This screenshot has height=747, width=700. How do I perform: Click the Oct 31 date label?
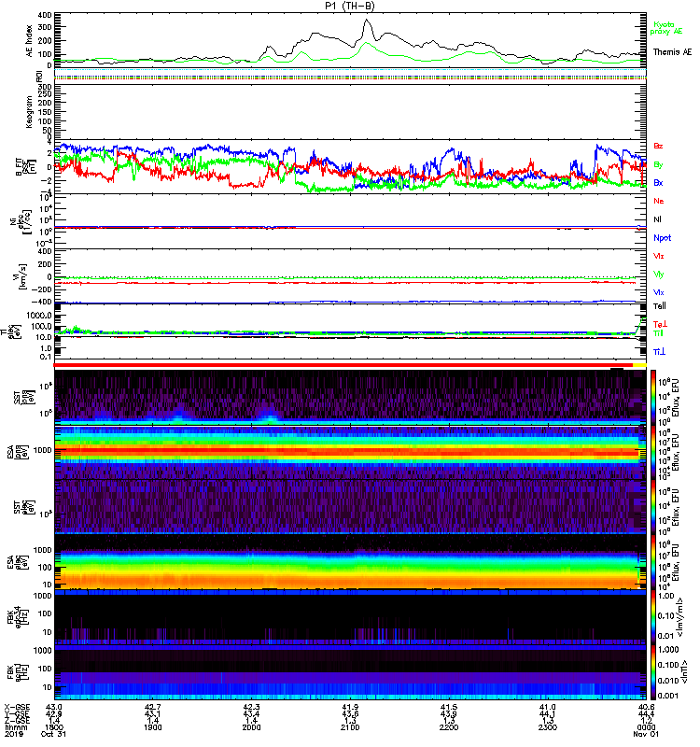point(53,734)
